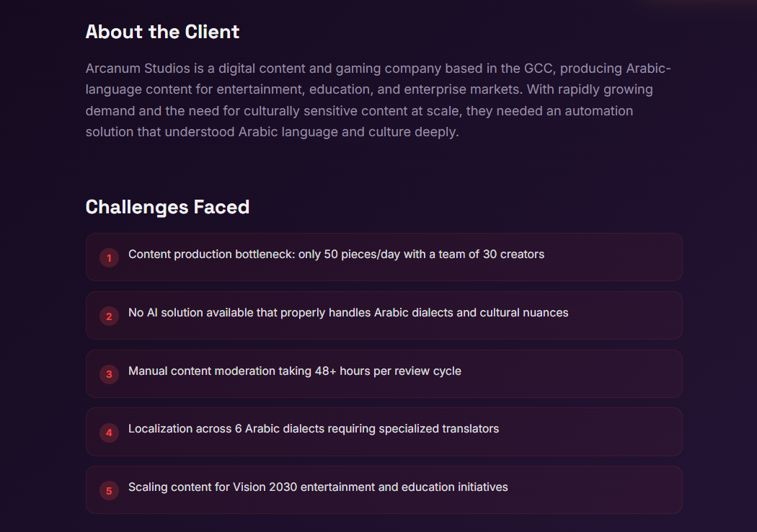Select the content production bottleneck challenge card
This screenshot has height=532, width=757.
pyautogui.click(x=384, y=257)
